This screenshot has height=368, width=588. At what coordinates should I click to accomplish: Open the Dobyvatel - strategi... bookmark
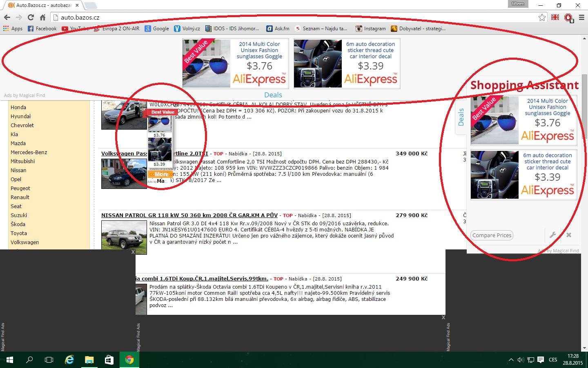pyautogui.click(x=418, y=29)
